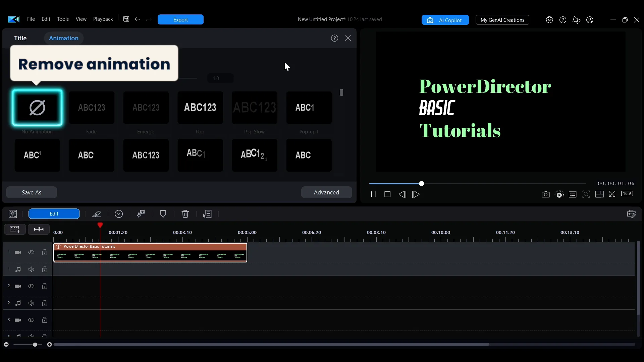The height and width of the screenshot is (362, 644).
Task: Select the No Animation thumbnail
Action: [37, 108]
